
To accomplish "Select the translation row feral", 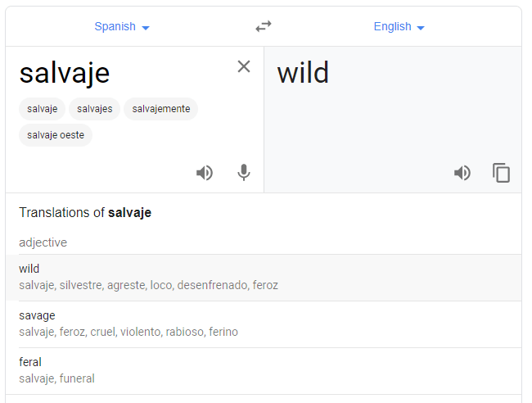I will point(264,371).
